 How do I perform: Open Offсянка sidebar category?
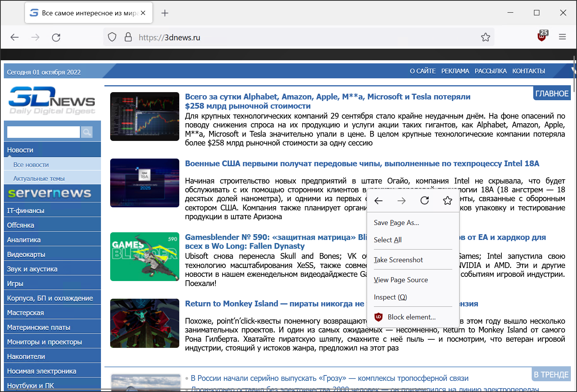click(x=52, y=225)
